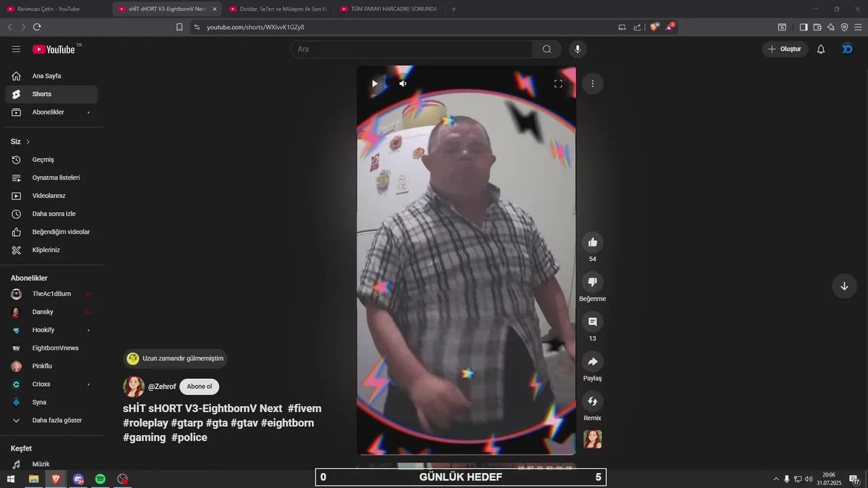Open Crioxs subscription channel
Screen dimensions: 868x488
[x=52, y=384]
